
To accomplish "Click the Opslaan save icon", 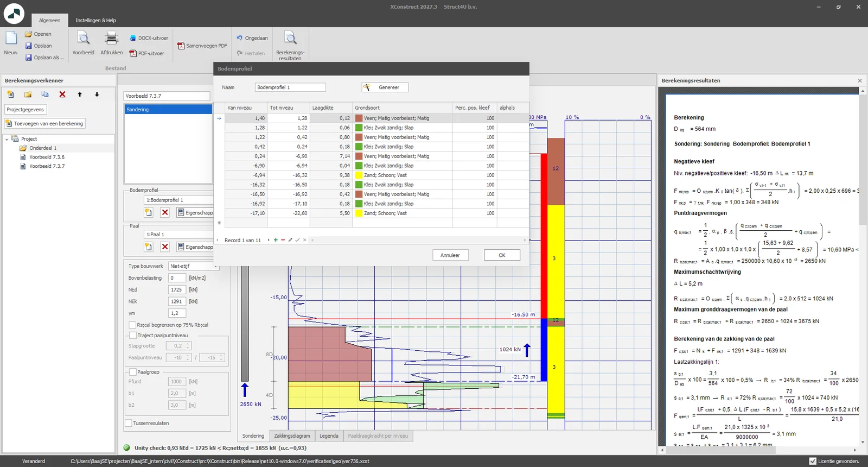I will [x=29, y=46].
